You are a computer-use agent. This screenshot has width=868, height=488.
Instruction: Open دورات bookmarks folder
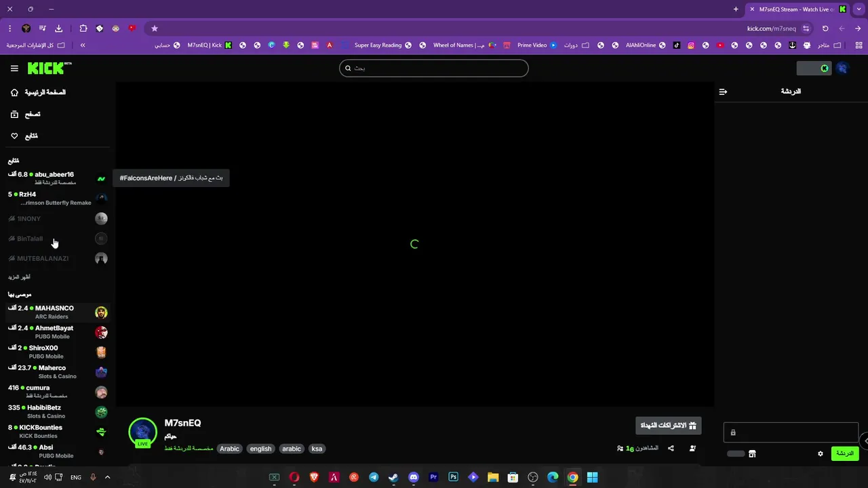point(576,45)
